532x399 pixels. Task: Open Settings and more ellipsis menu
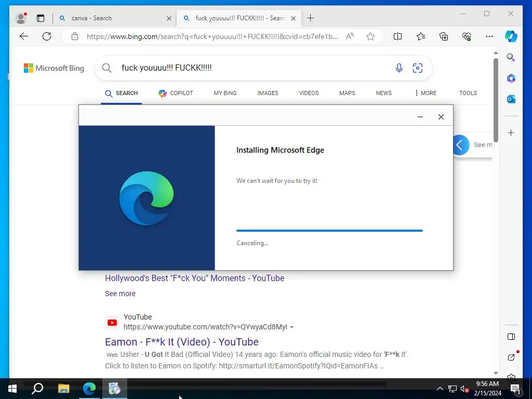pyautogui.click(x=489, y=36)
